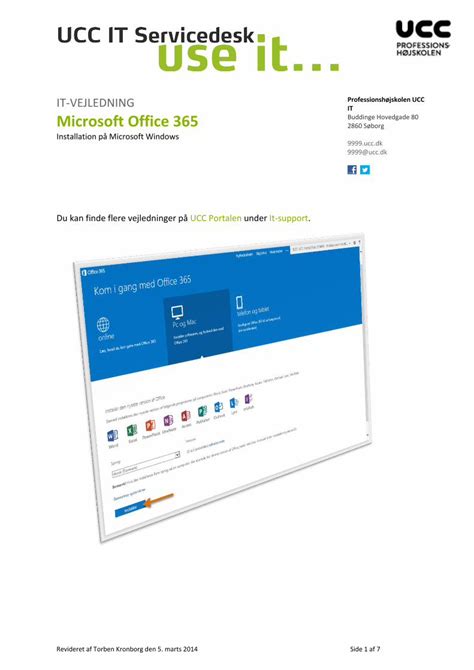The width and height of the screenshot is (474, 670).
Task: Click the '2860 Søborg' address line
Action: point(365,126)
